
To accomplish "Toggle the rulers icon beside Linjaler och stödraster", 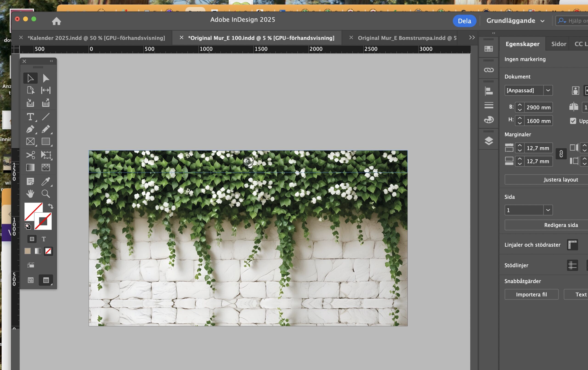I will 572,245.
